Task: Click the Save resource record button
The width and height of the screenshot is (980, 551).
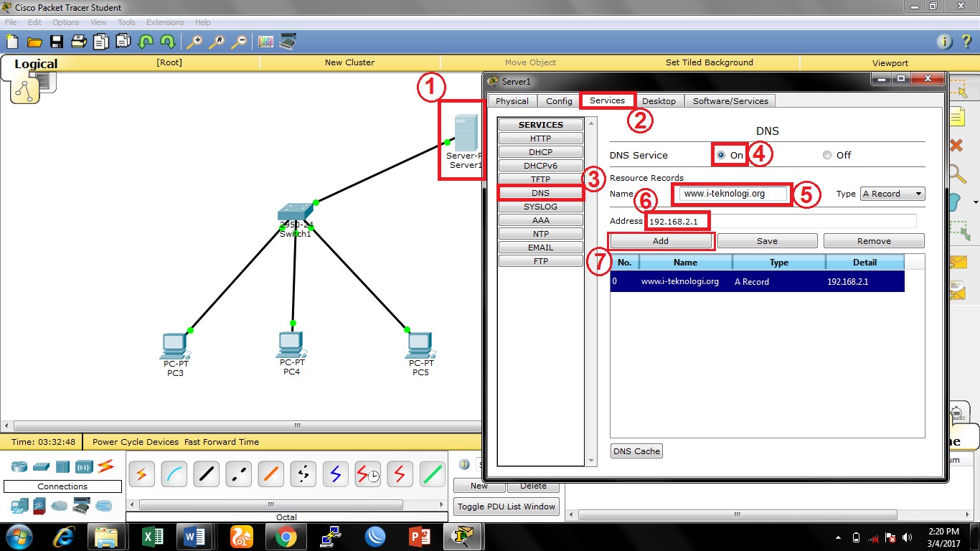Action: (767, 240)
